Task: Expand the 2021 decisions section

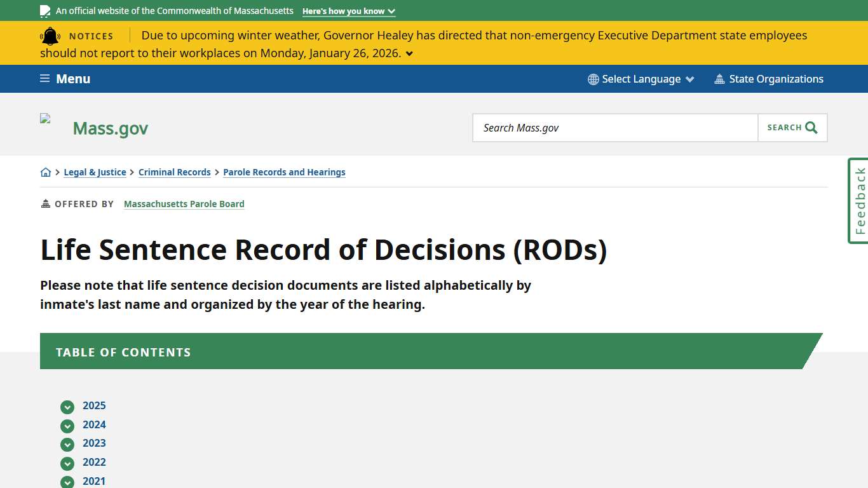Action: [67, 482]
